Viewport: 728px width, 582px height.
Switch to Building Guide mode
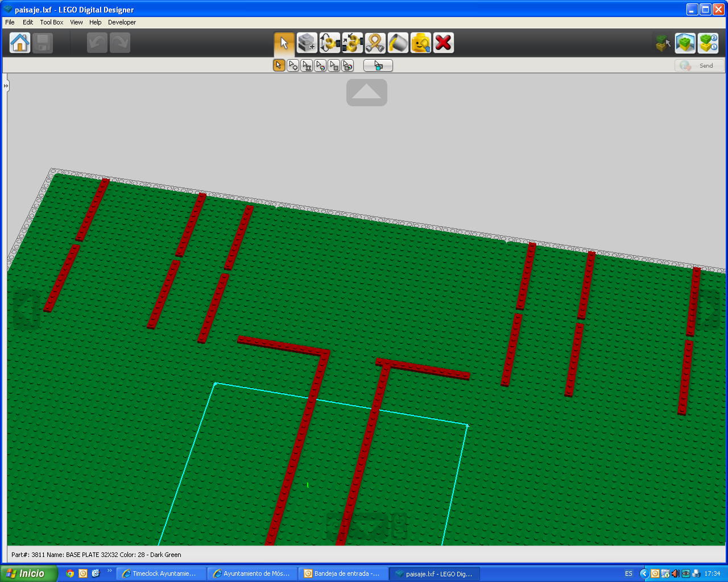tap(708, 43)
